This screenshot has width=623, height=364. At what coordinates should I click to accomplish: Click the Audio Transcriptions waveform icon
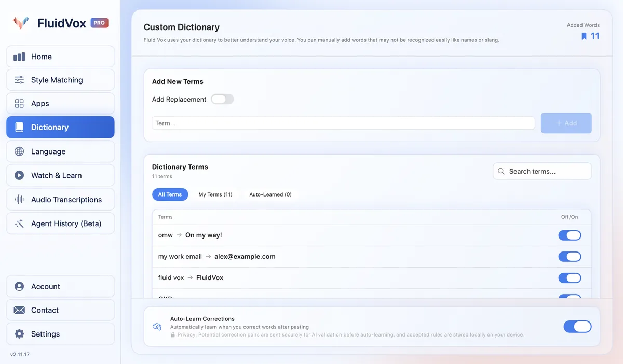19,200
